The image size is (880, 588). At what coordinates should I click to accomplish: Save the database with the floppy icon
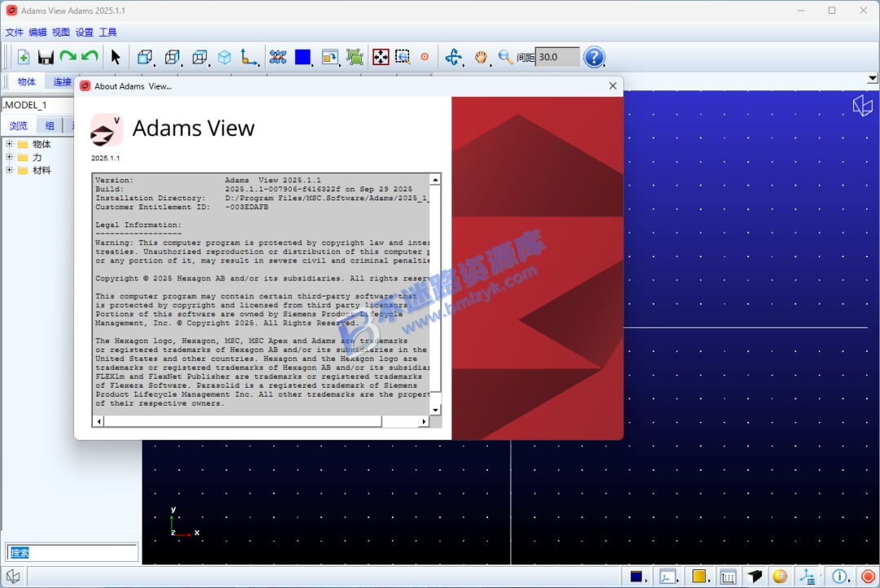pos(46,57)
